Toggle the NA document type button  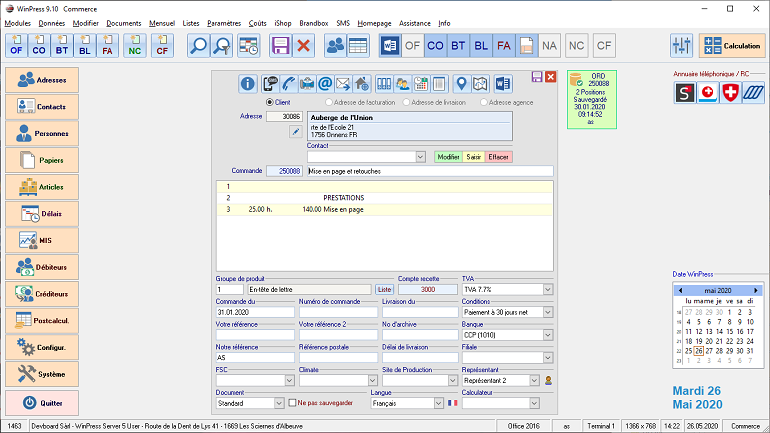coord(549,46)
